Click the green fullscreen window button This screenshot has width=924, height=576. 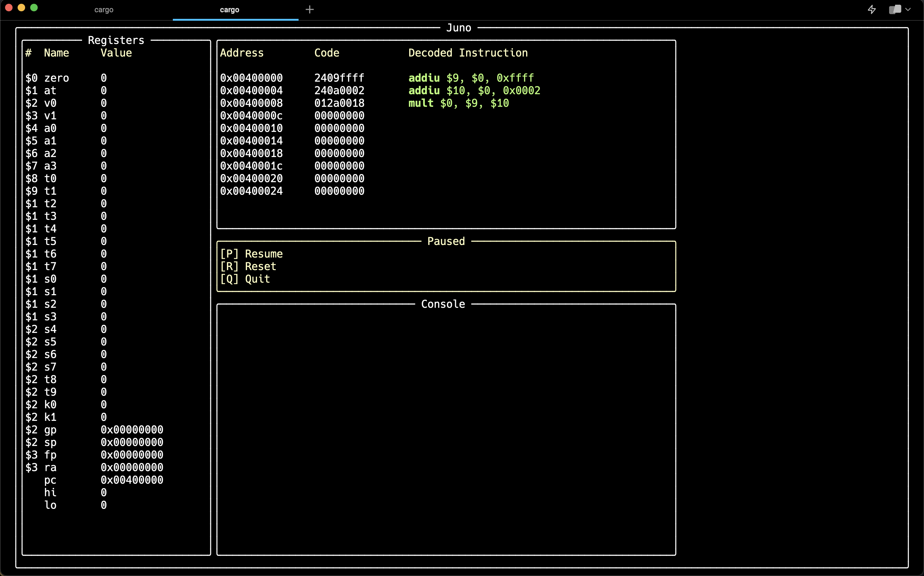(34, 8)
